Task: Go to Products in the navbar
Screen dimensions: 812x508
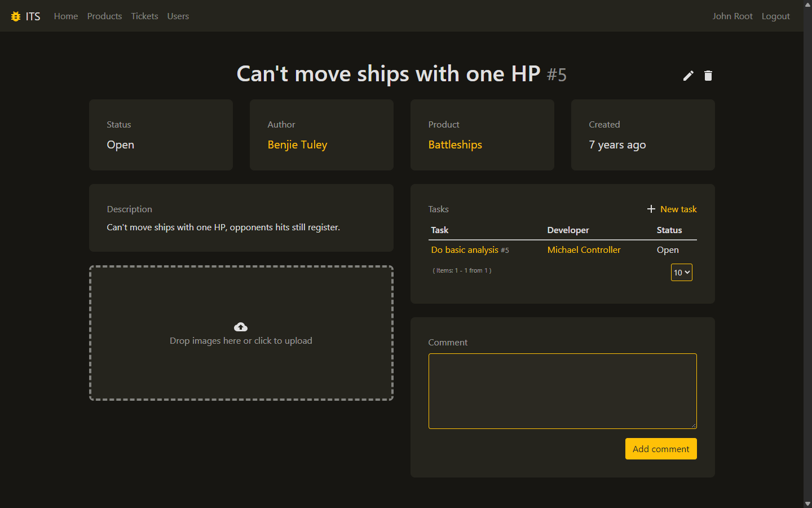Action: [104, 16]
